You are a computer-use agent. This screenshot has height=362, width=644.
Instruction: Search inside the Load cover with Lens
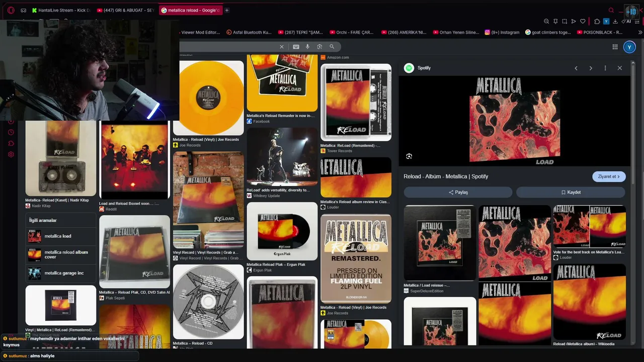pyautogui.click(x=409, y=156)
